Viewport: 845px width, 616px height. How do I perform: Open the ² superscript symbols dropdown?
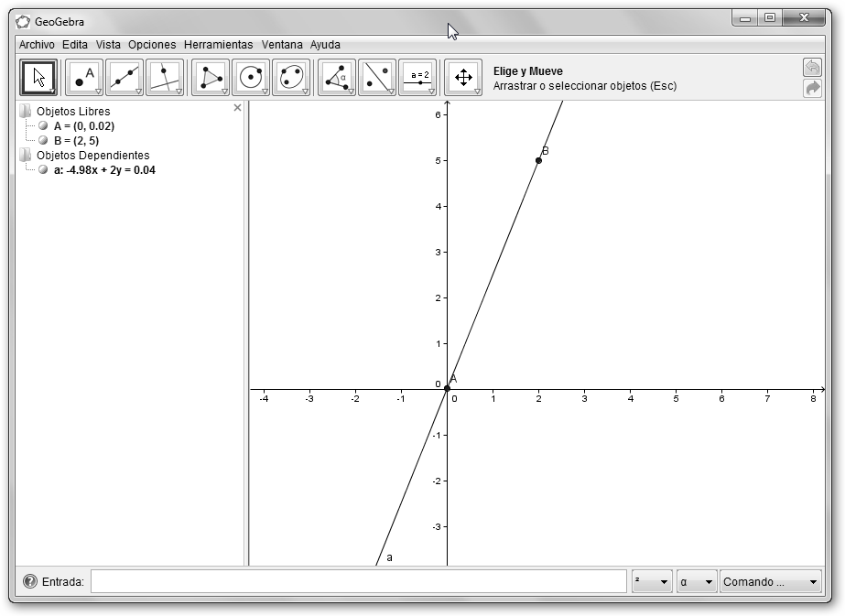(651, 582)
